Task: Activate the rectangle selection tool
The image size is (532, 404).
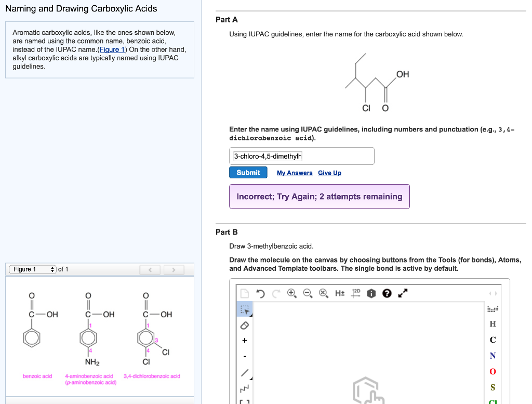Action: pos(244,308)
